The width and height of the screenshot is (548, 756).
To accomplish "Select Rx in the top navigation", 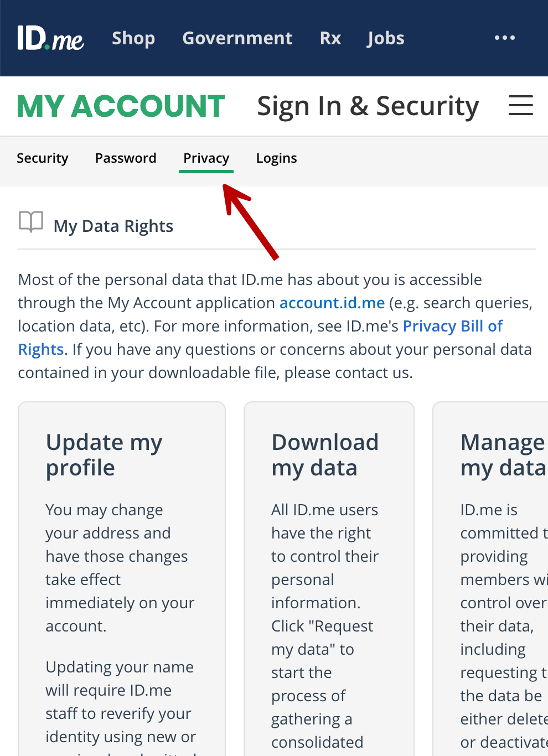I will [330, 38].
